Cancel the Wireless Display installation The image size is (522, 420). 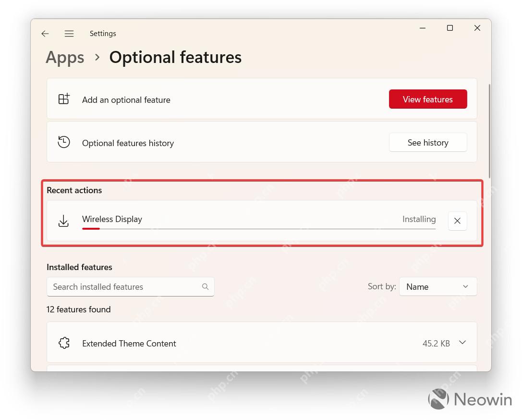(458, 221)
